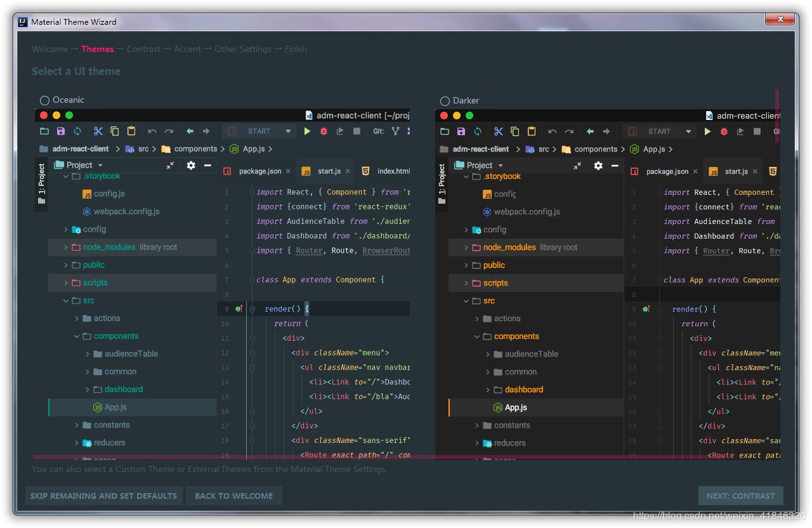Click the Save All icon
Screen dimensions: 812x528
pyautogui.click(x=60, y=131)
